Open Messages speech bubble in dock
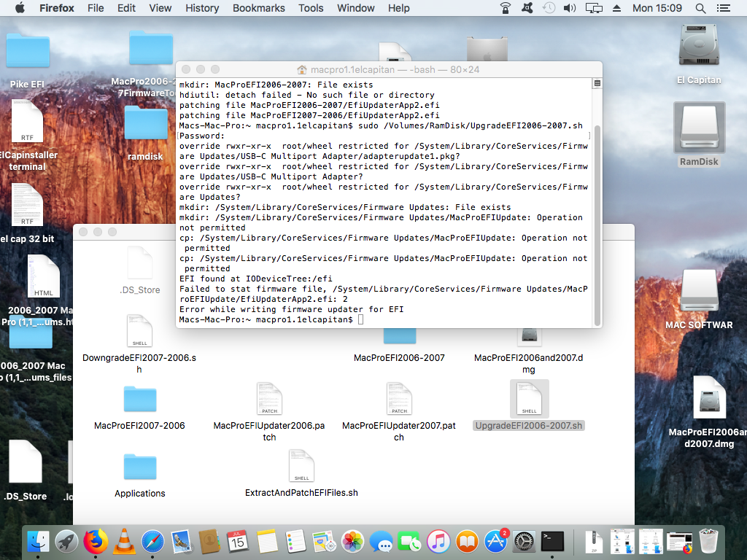The height and width of the screenshot is (560, 747). 381,542
